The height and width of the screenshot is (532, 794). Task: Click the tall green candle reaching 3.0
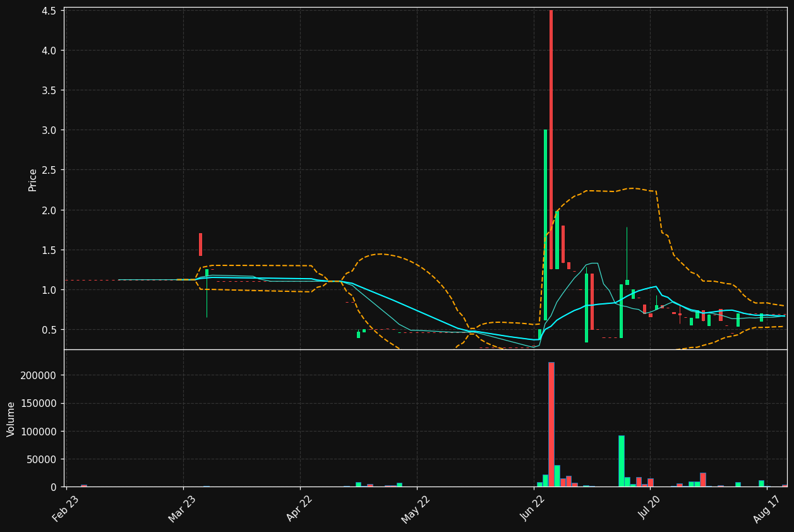click(545, 224)
